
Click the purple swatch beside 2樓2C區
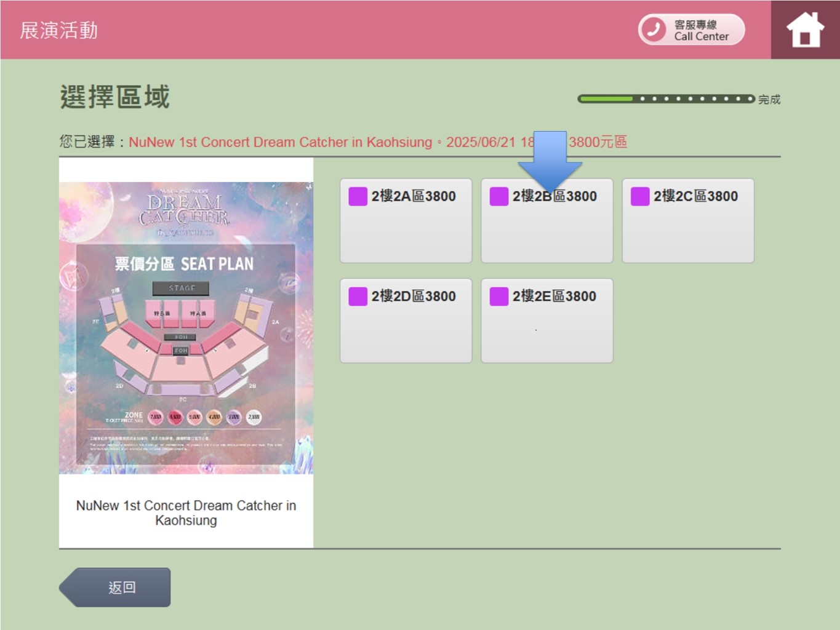pyautogui.click(x=640, y=196)
